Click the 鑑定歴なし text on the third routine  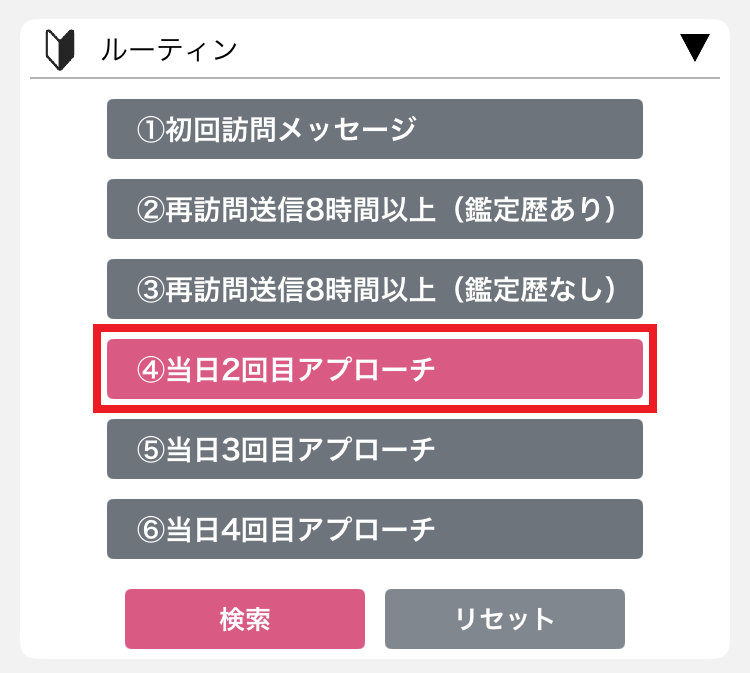[533, 289]
